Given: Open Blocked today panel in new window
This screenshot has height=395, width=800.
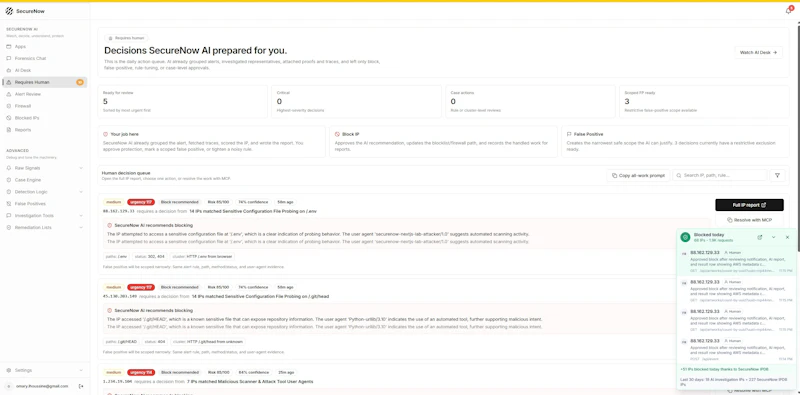Looking at the screenshot, I should click(x=760, y=237).
